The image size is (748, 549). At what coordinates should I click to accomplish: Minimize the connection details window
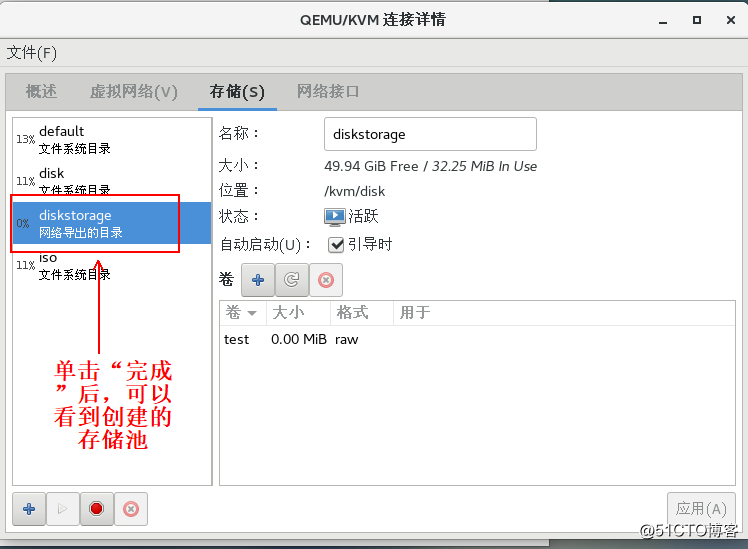(663, 21)
